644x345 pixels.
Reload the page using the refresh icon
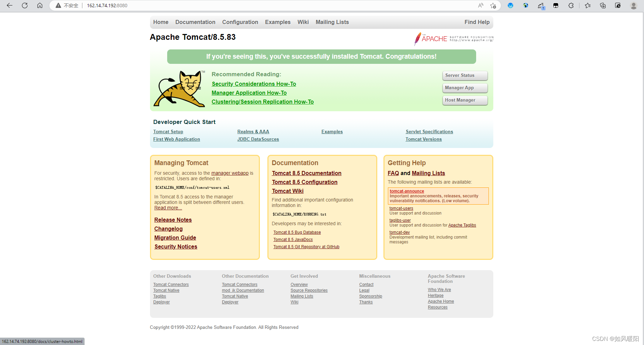(25, 5)
